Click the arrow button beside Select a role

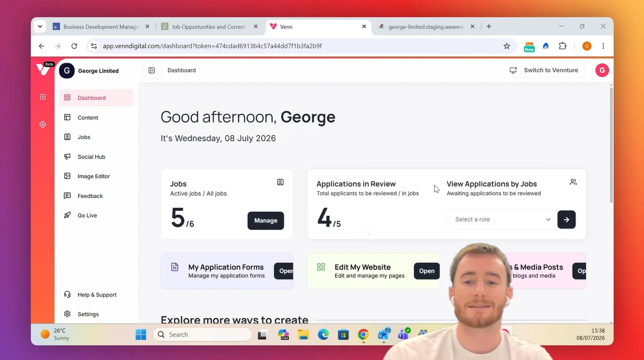567,220
